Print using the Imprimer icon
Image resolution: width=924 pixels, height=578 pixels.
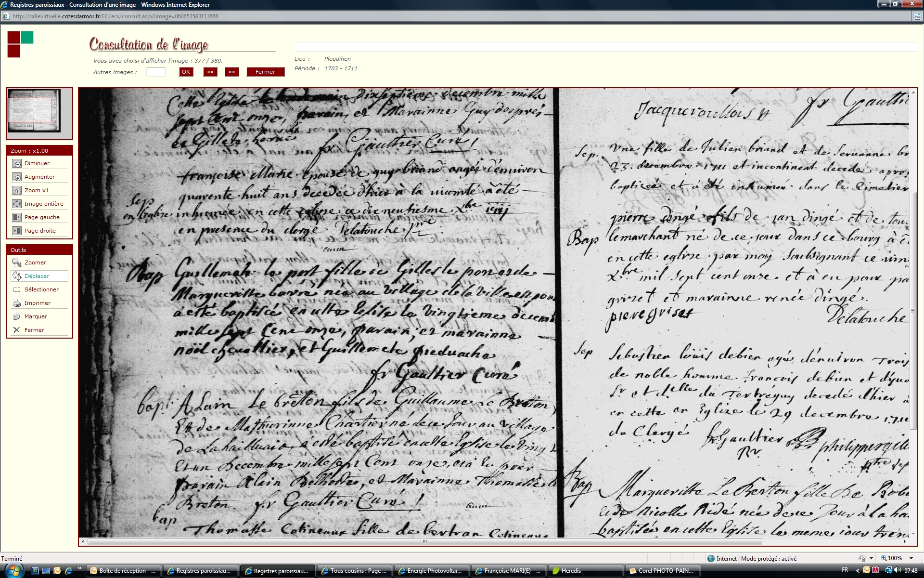click(x=17, y=303)
